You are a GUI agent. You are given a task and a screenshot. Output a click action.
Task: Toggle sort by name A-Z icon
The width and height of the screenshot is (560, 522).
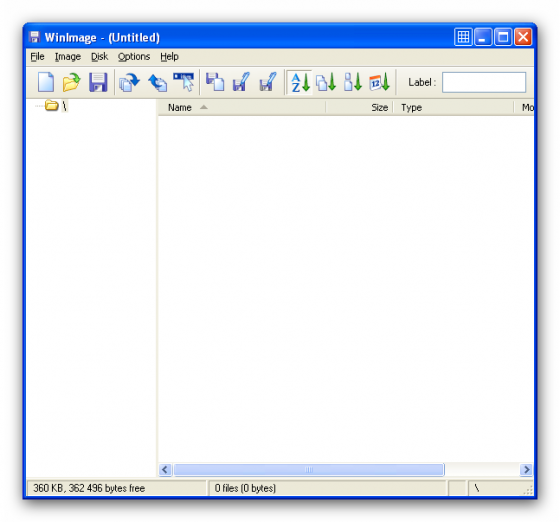click(300, 82)
